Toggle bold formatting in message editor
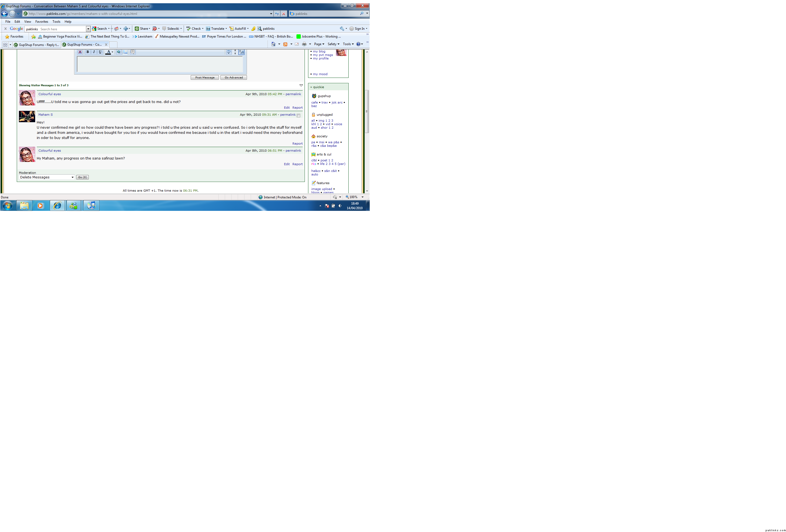 (88, 52)
